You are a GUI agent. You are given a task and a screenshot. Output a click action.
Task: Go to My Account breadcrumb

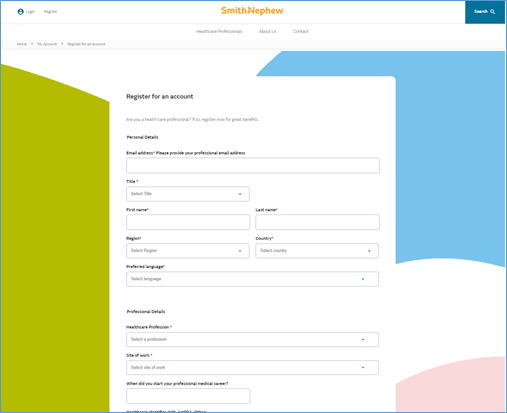point(47,44)
